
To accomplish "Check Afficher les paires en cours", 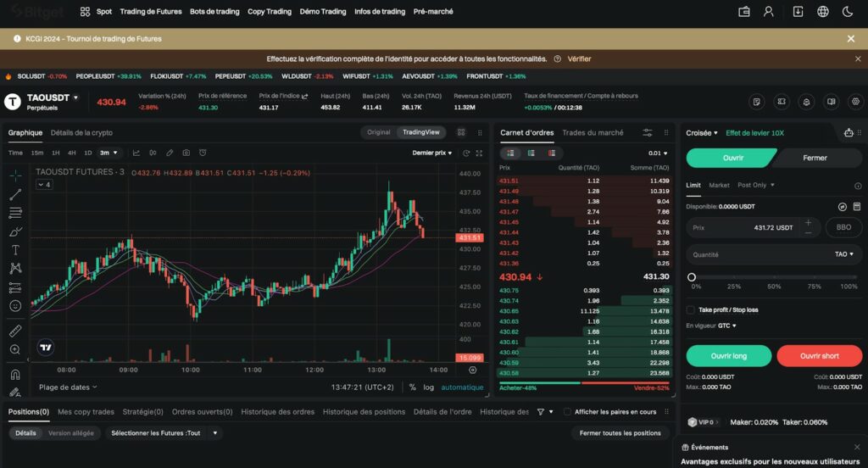I will coord(567,411).
